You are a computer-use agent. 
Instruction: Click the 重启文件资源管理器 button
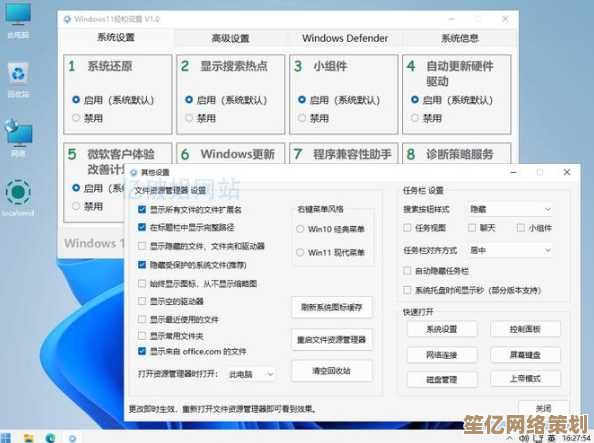[331, 340]
